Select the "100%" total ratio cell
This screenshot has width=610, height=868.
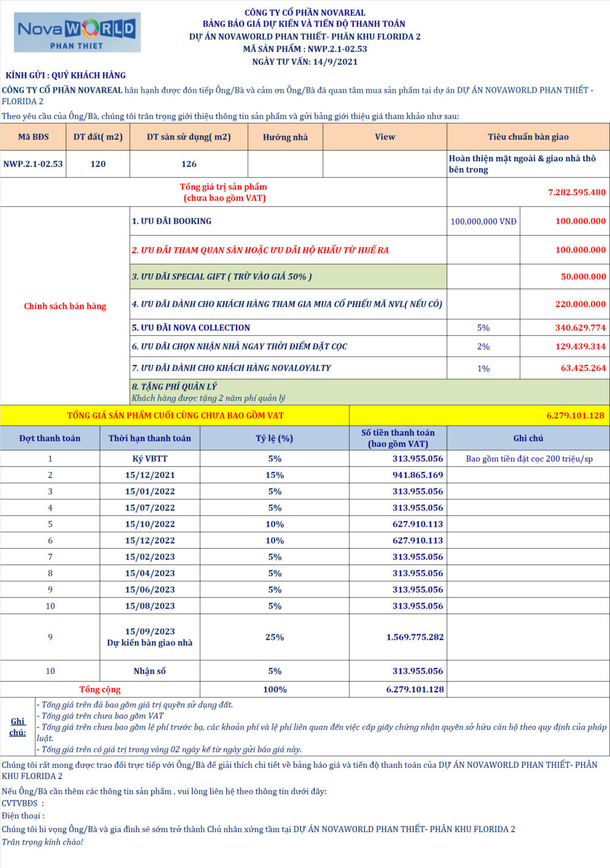(x=274, y=690)
